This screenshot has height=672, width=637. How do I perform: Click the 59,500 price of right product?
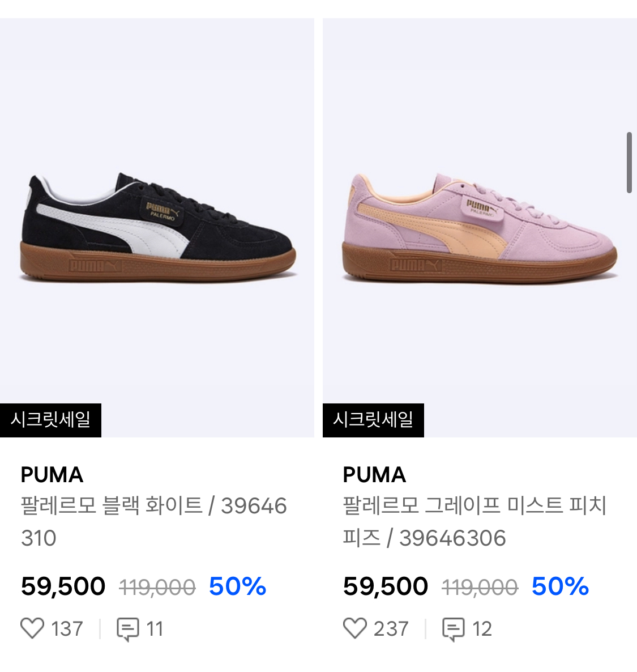pyautogui.click(x=385, y=586)
